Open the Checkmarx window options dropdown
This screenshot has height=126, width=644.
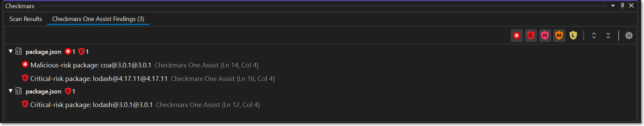pyautogui.click(x=613, y=6)
